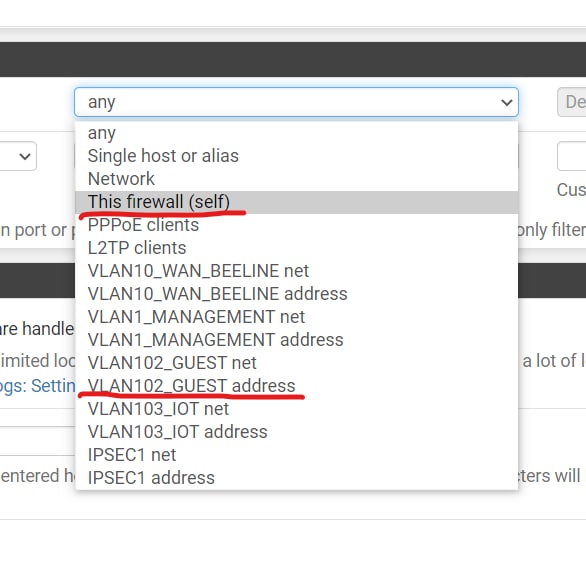Select 'L2TP clients' option
The width and height of the screenshot is (586, 561).
296,248
